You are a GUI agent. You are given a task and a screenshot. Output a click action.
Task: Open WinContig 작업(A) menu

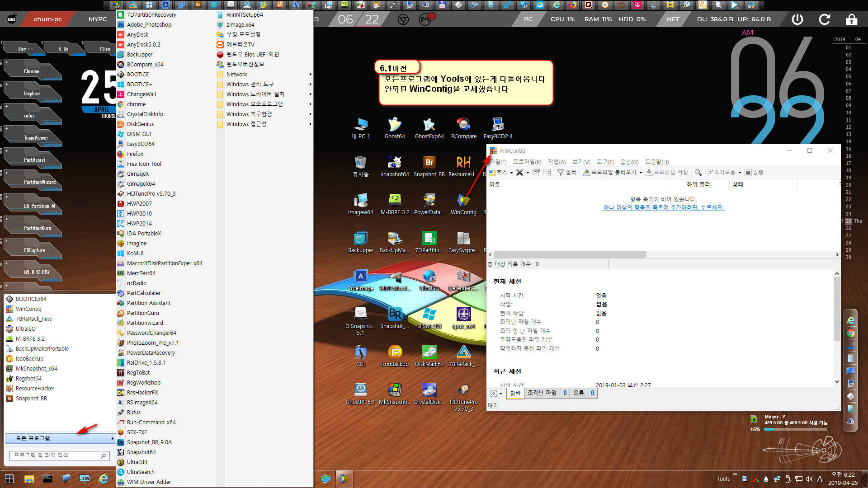(557, 162)
